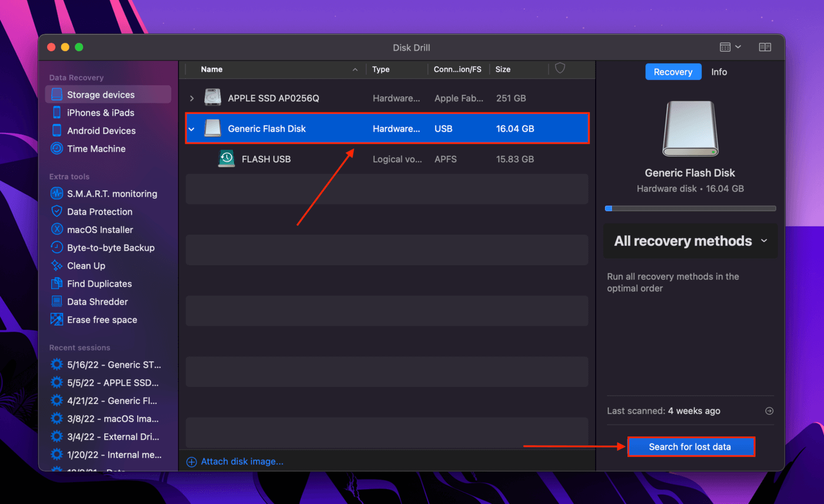Screen dimensions: 824x504
Task: Open the view options dropdown in title bar
Action: click(x=730, y=47)
